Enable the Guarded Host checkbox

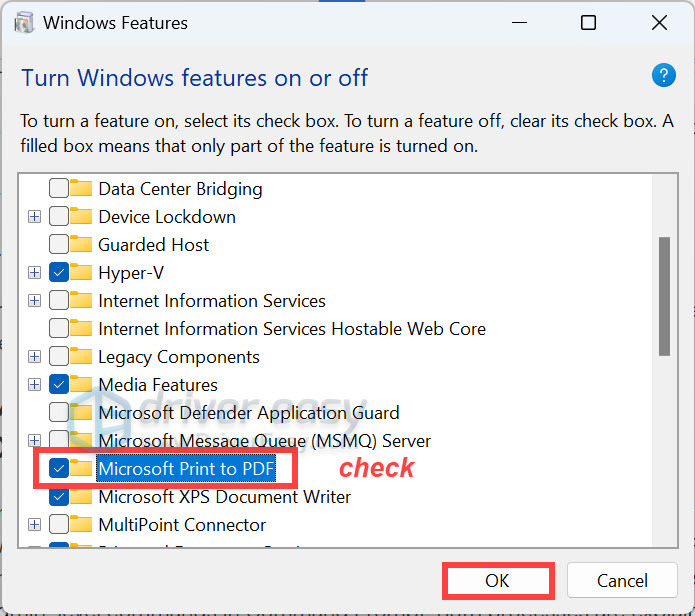[x=59, y=244]
